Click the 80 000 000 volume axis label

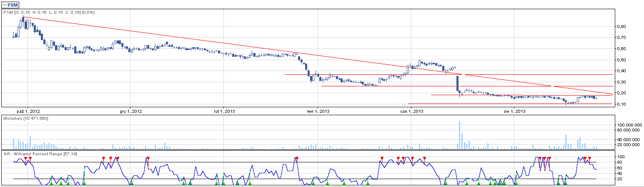628,130
